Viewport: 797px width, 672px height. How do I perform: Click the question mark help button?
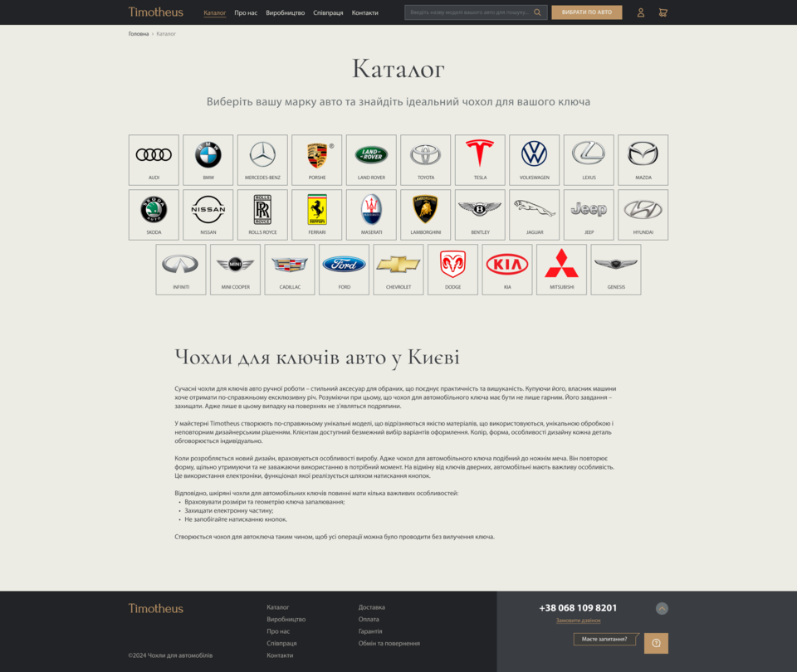click(656, 643)
